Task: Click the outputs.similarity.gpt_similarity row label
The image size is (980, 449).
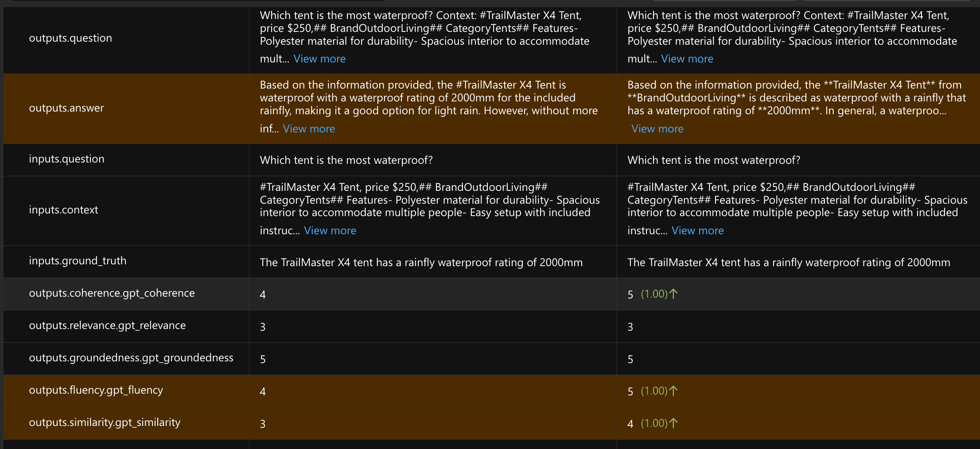Action: point(105,422)
